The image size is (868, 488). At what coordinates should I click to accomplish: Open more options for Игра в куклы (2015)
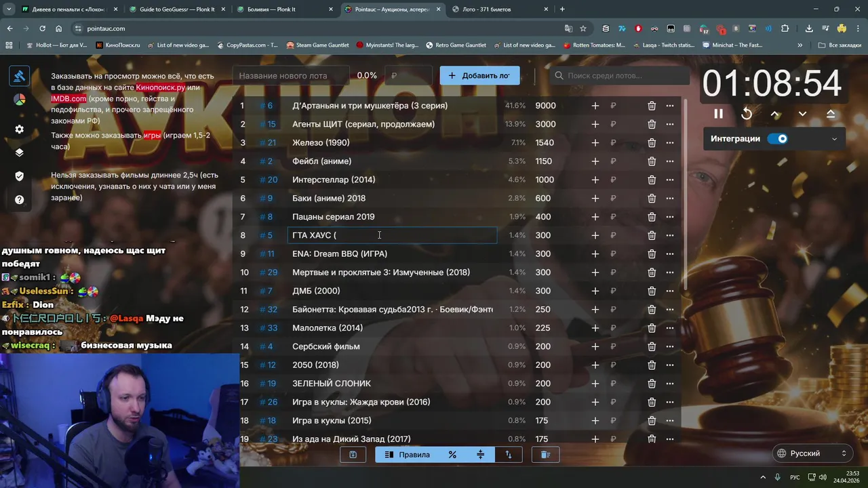click(670, 421)
